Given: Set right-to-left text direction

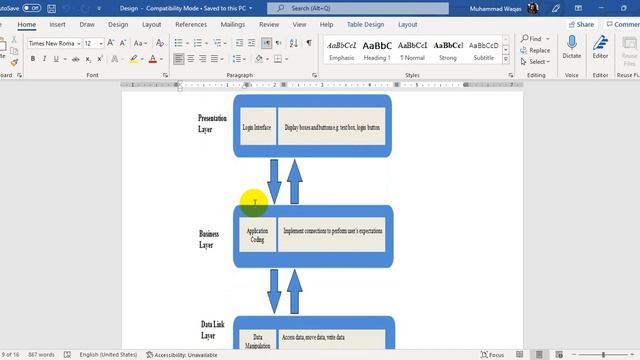Looking at the screenshot, I should pos(278,43).
